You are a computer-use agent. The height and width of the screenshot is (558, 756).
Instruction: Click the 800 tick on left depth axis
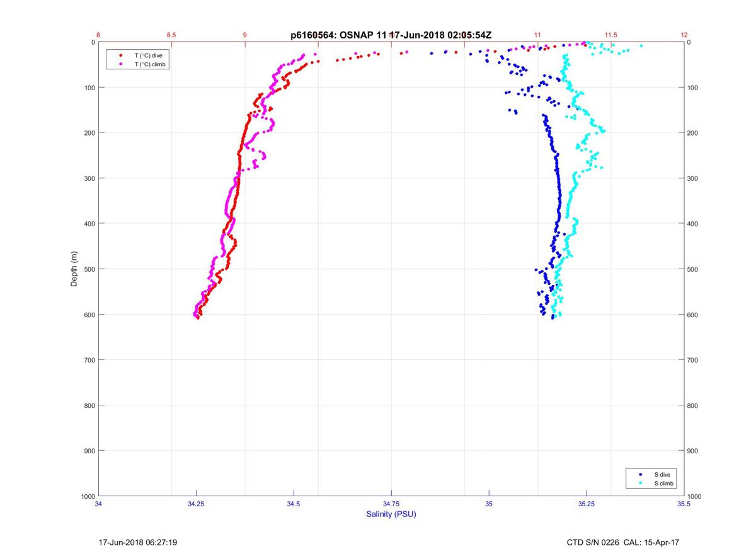[89, 405]
